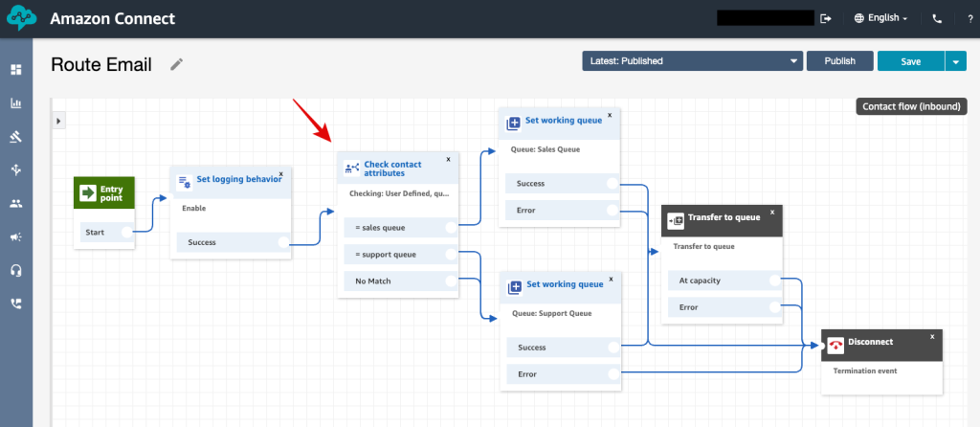Image resolution: width=980 pixels, height=427 pixels.
Task: Open the Set logging behavior block title
Action: 238,179
